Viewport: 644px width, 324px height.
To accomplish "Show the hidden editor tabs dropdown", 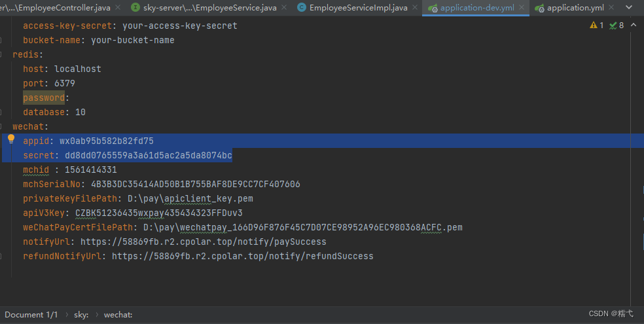I will tap(629, 7).
